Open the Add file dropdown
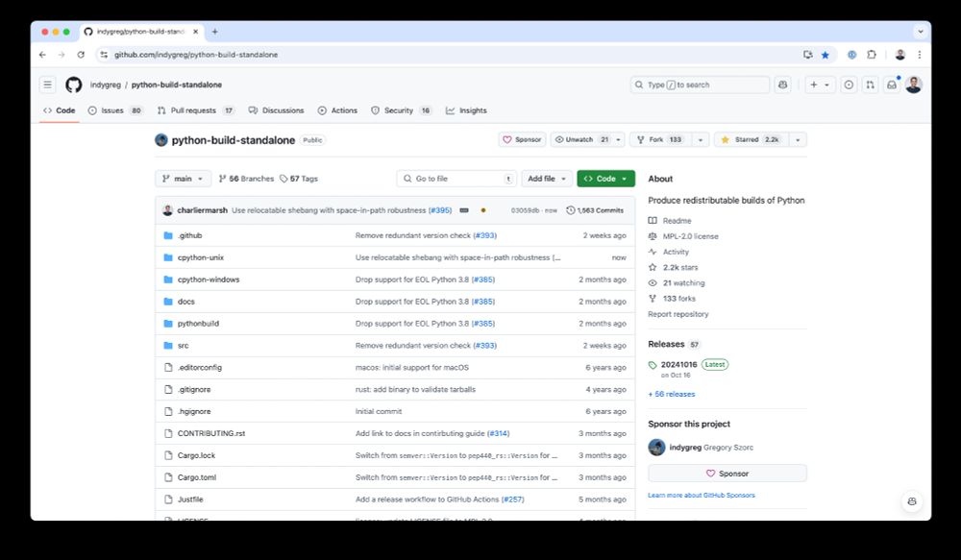Viewport: 961px width, 560px height. click(548, 179)
